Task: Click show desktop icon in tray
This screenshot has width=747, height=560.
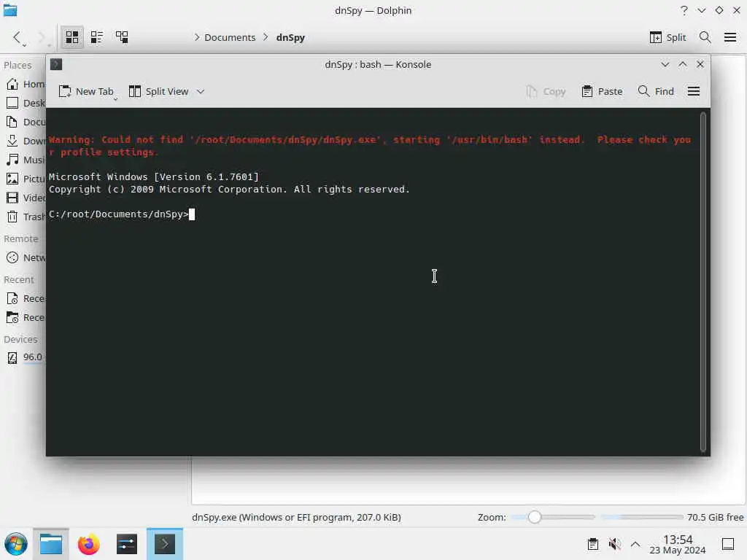Action: [728, 544]
